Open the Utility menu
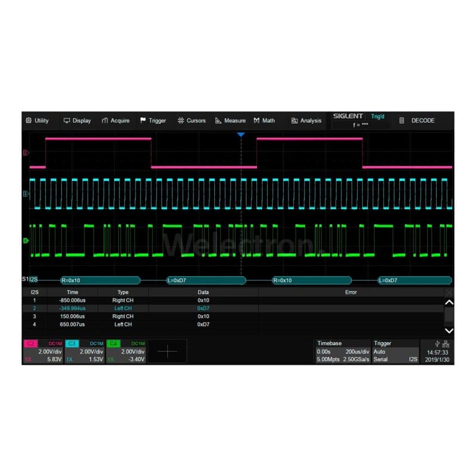The height and width of the screenshot is (476, 476). pos(37,121)
